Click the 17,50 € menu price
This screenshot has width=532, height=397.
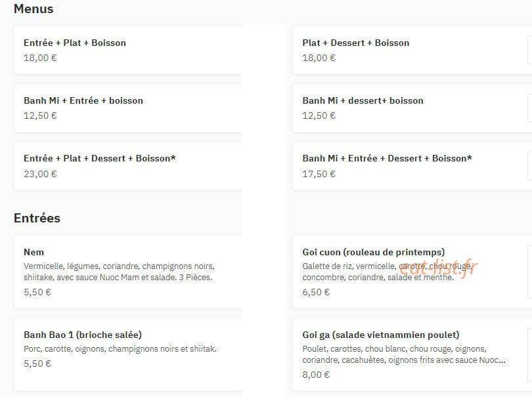click(319, 174)
